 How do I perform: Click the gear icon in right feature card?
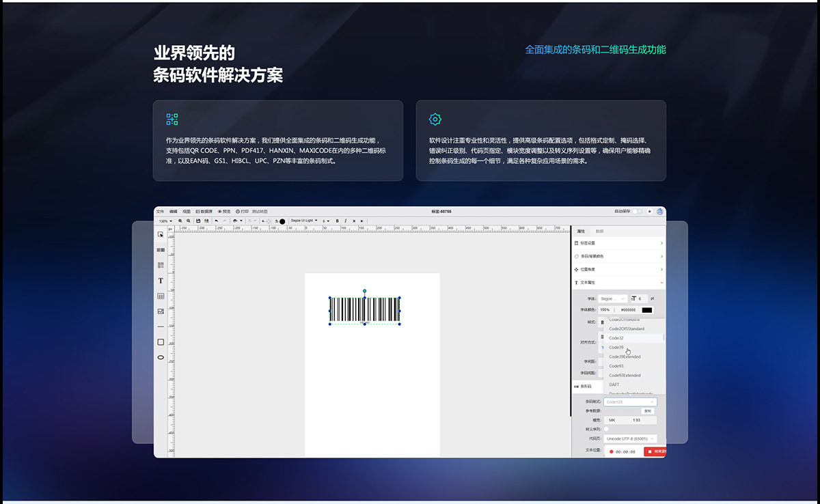[x=435, y=120]
